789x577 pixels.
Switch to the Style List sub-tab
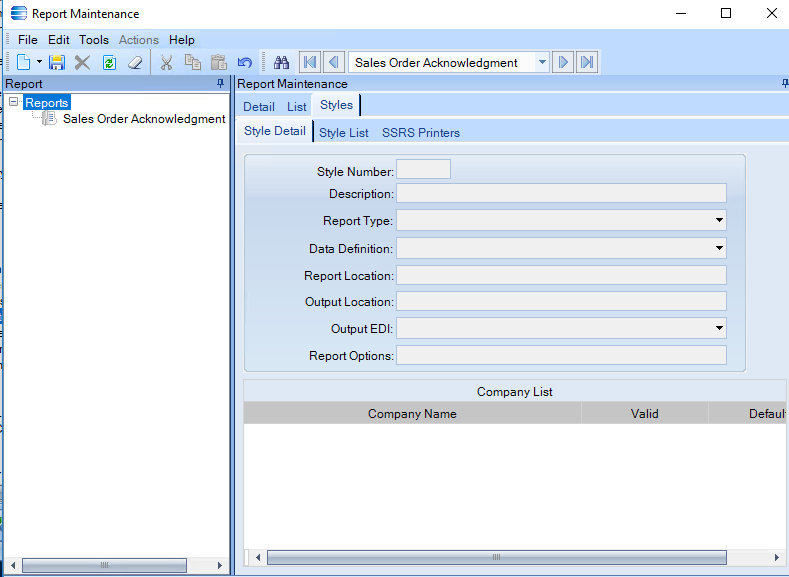pos(344,133)
